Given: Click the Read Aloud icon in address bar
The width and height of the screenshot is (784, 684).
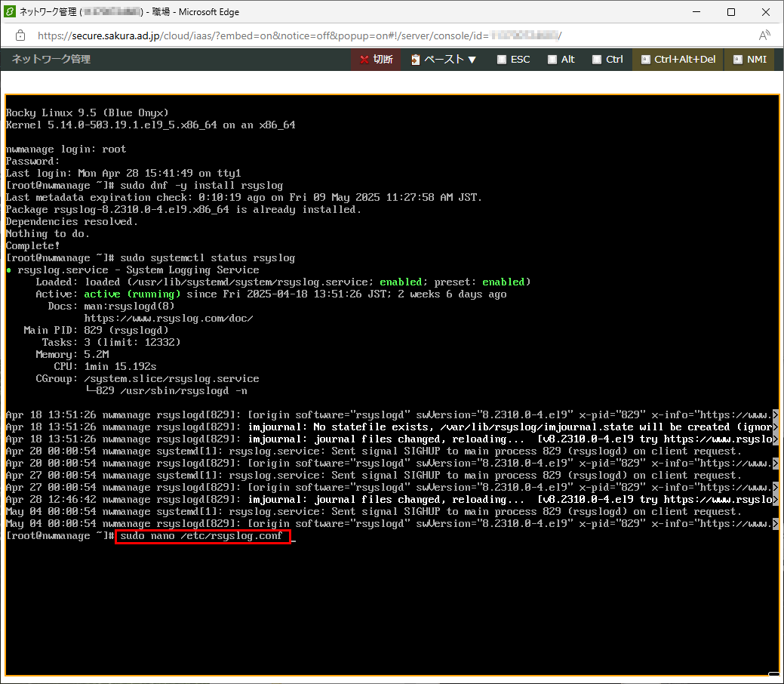Looking at the screenshot, I should [764, 35].
